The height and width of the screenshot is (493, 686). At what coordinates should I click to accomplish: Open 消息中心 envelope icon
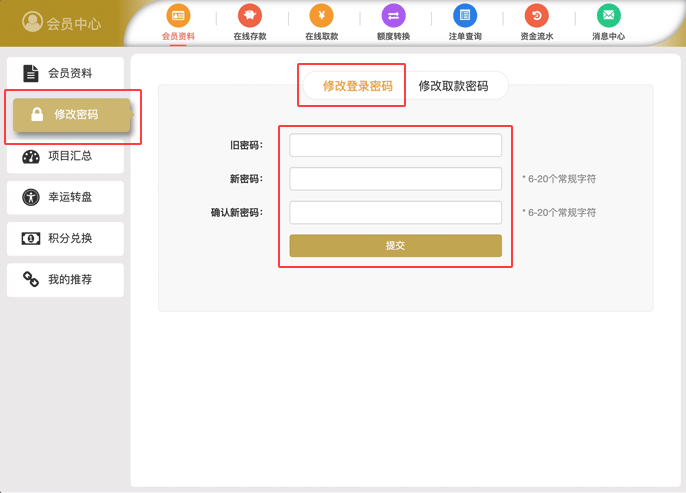point(608,16)
